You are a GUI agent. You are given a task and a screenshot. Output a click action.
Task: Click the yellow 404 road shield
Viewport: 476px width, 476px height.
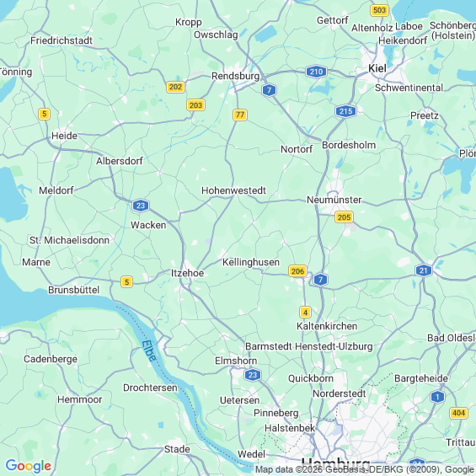[458, 413]
